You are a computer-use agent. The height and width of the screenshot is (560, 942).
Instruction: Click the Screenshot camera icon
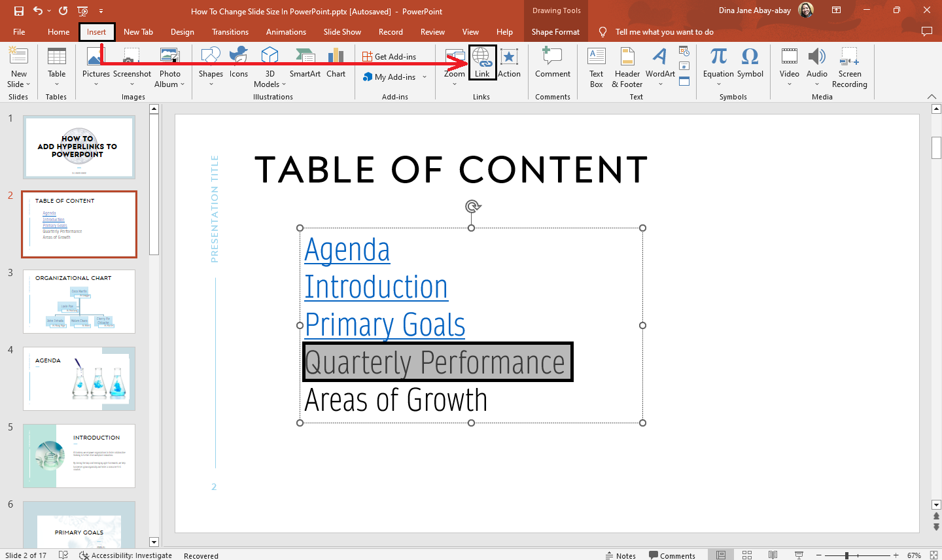pos(131,56)
